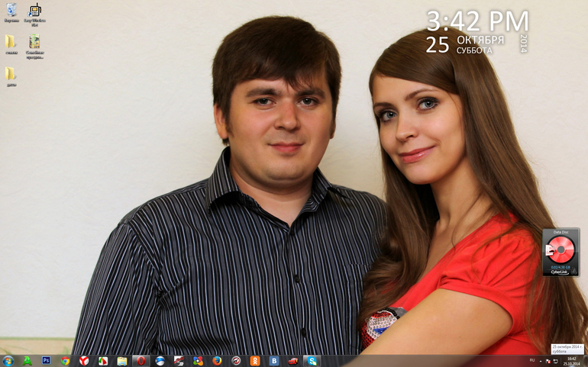
Task: Click the green letter A taskbar icon
Action: [27, 361]
